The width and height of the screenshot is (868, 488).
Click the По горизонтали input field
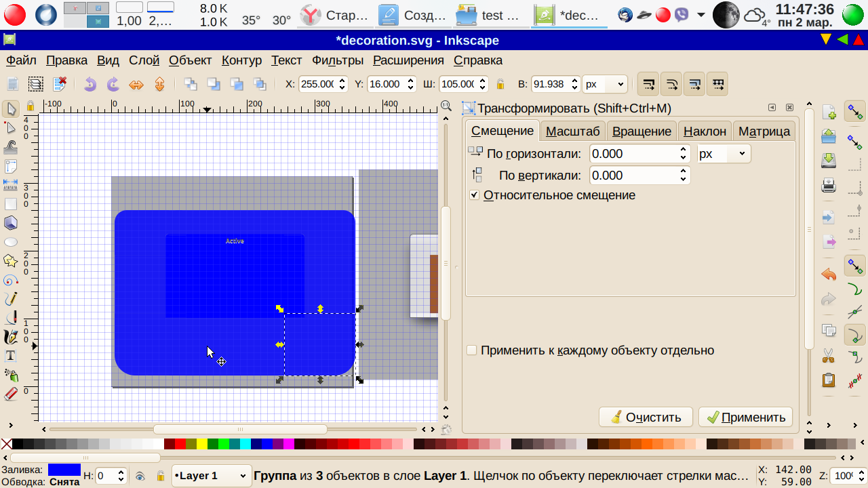click(x=633, y=154)
